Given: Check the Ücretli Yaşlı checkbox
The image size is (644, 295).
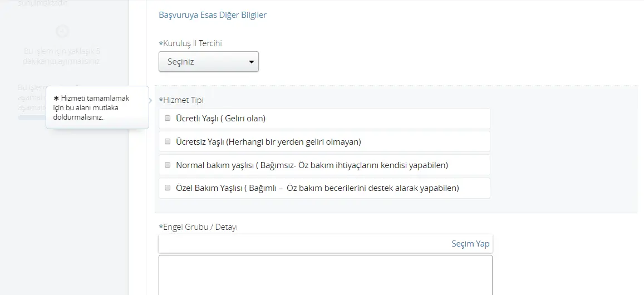Looking at the screenshot, I should [x=168, y=118].
